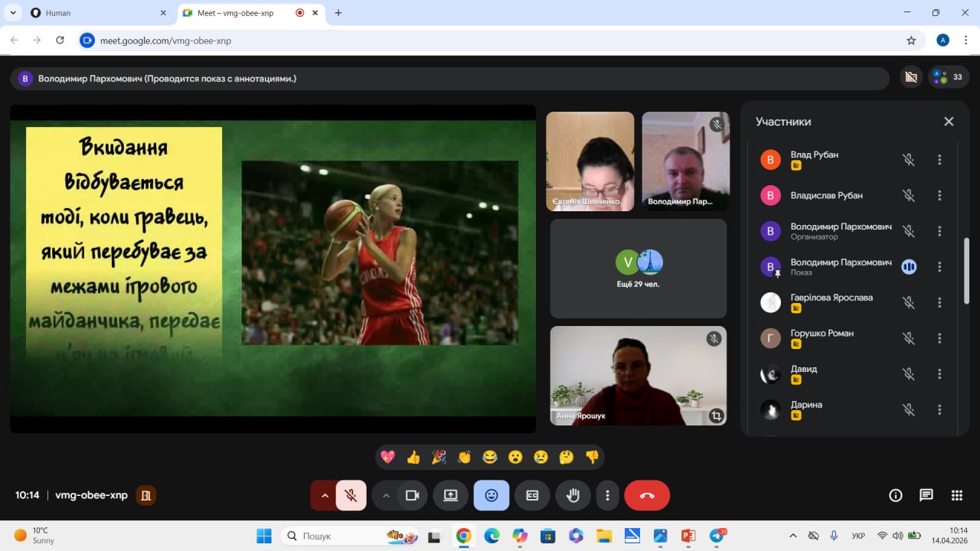Toggle the camera on or off
Screen dimensions: 980x551
413,495
